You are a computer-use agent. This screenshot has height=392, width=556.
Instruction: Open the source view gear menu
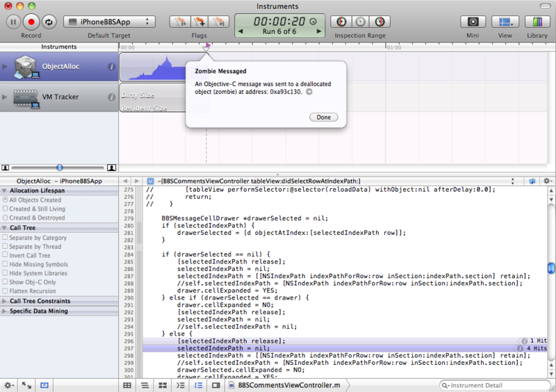(x=547, y=181)
